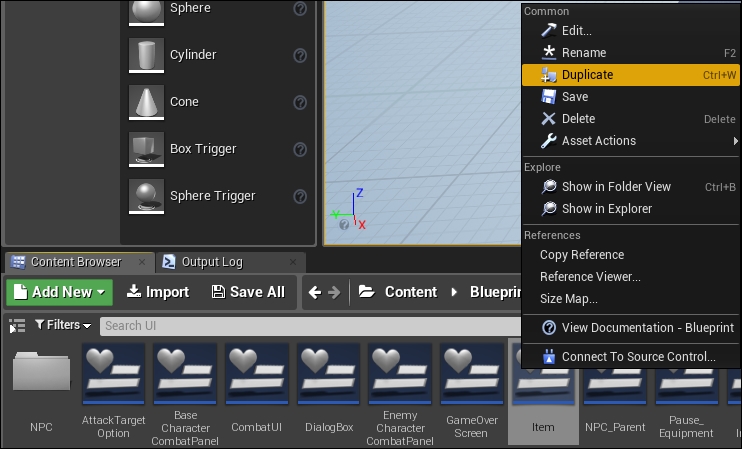Screen dimensions: 742x449
Task: Toggle the sources panel view icon
Action: coord(17,326)
